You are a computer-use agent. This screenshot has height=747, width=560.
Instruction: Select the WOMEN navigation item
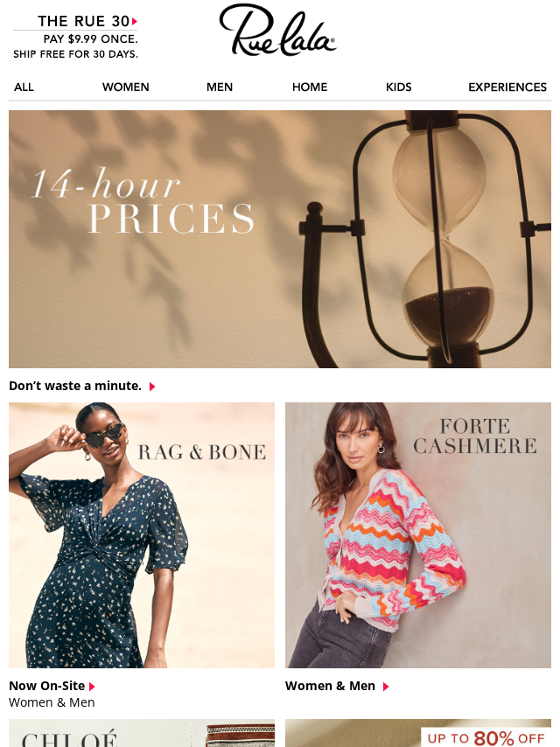126,87
